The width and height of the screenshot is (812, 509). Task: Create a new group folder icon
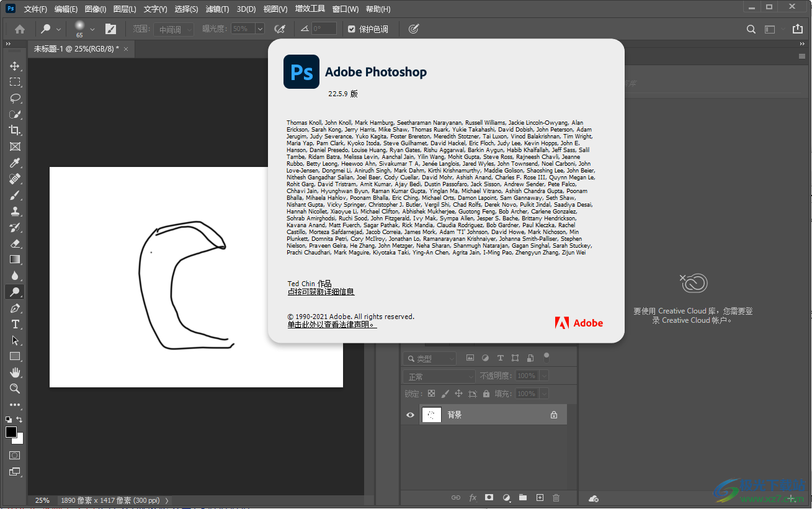click(x=523, y=498)
